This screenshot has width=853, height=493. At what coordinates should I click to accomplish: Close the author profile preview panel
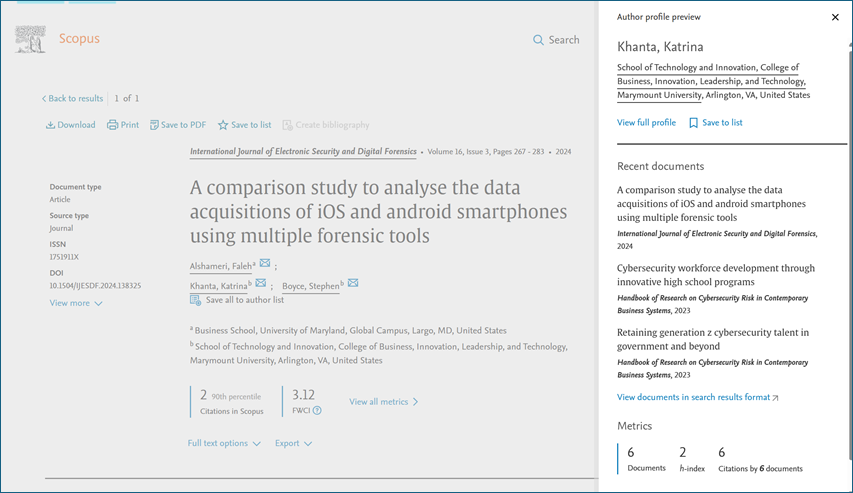[x=835, y=17]
